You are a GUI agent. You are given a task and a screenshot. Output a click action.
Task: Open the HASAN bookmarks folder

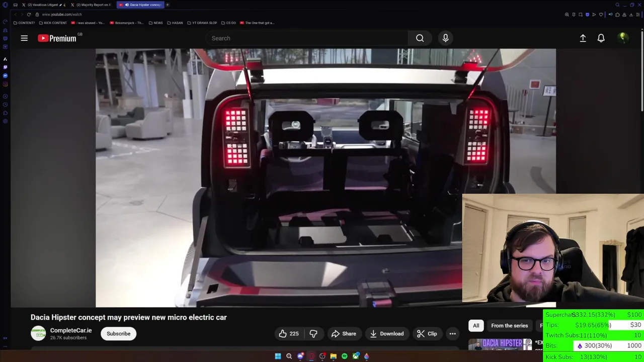tap(175, 23)
